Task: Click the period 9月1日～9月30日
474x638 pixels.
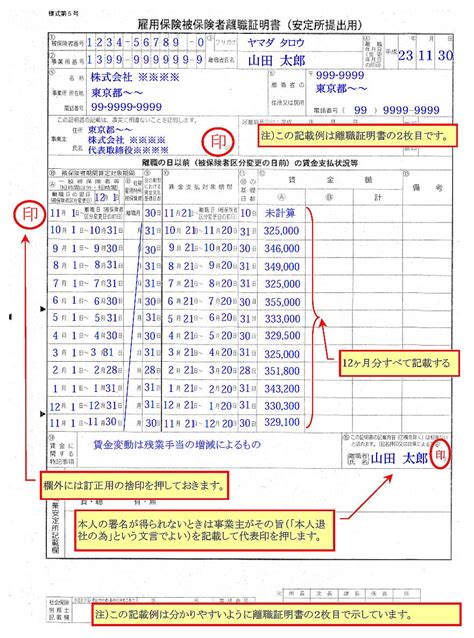Action: 87,248
